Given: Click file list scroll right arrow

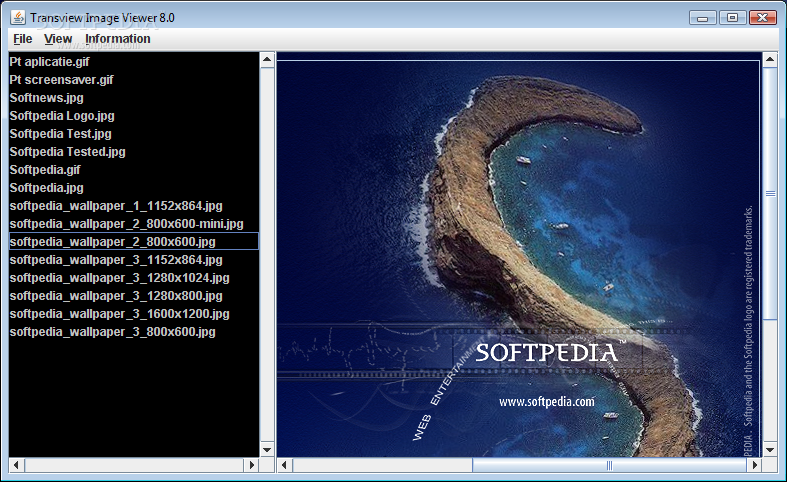Looking at the screenshot, I should (x=251, y=465).
